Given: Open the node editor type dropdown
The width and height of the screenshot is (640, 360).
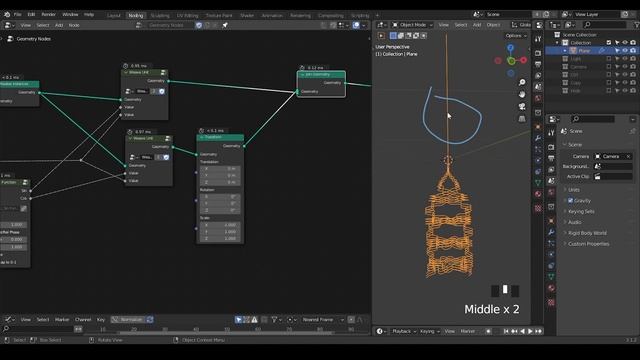Looking at the screenshot, I should tap(9, 25).
